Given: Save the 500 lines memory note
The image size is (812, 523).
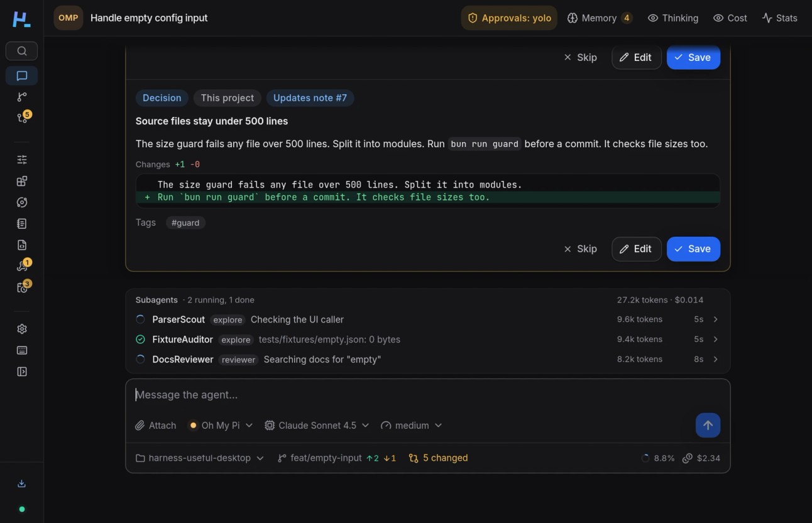Looking at the screenshot, I should tap(693, 249).
